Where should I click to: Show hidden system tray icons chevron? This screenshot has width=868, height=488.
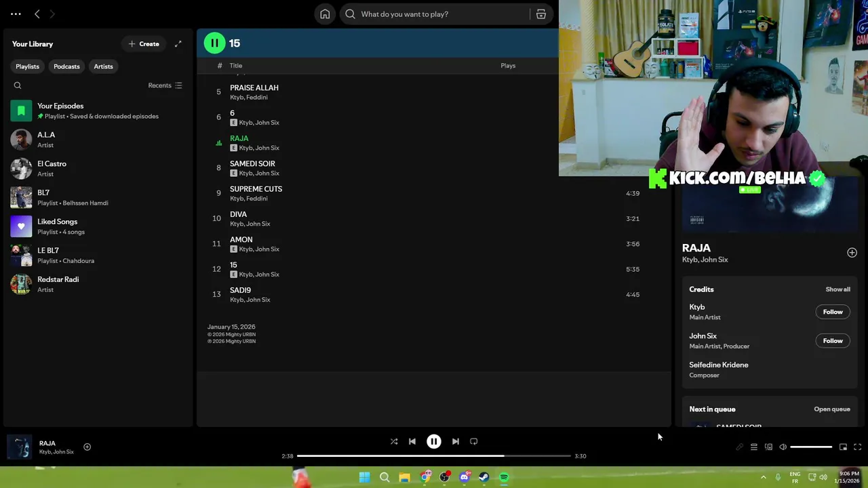[x=763, y=477]
